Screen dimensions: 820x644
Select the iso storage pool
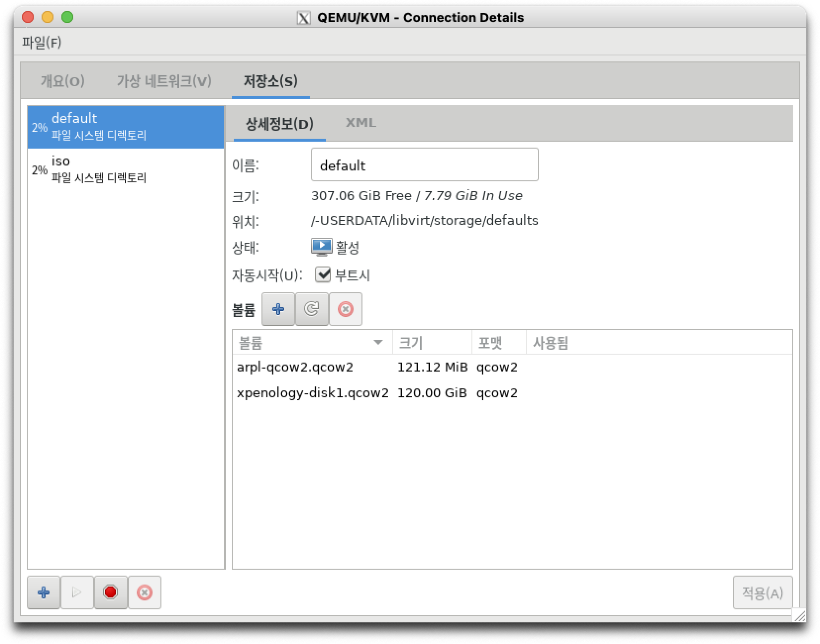(126, 169)
